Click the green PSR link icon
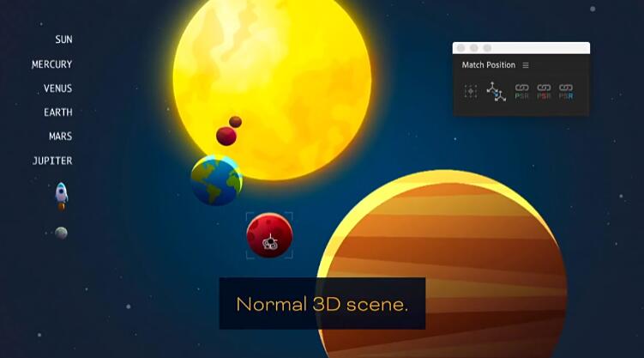 tap(522, 91)
